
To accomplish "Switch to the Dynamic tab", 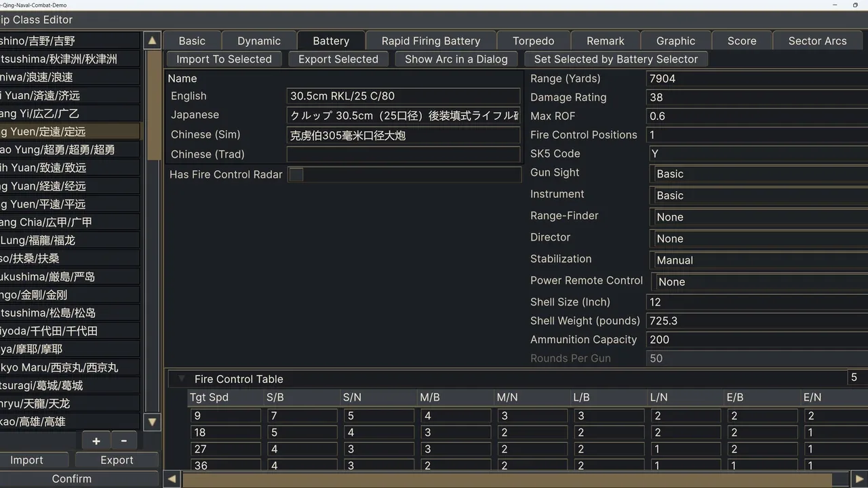I will click(259, 41).
